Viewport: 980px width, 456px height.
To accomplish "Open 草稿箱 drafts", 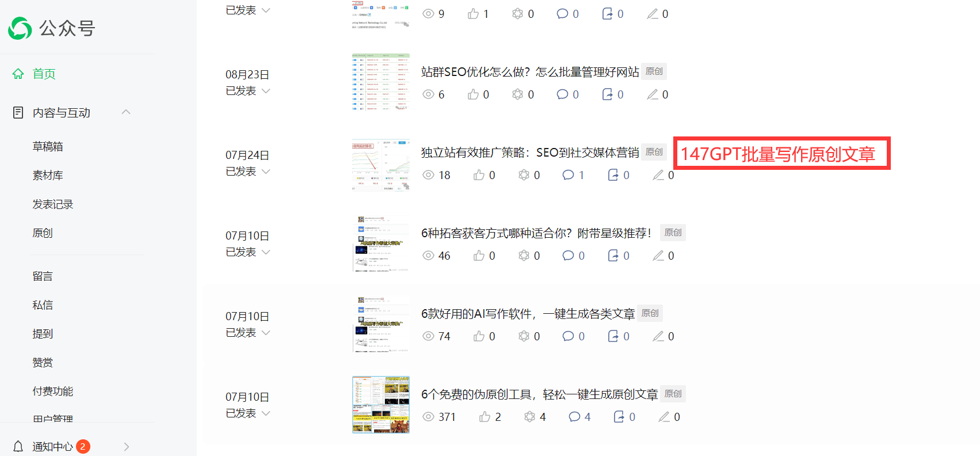I will (x=48, y=147).
